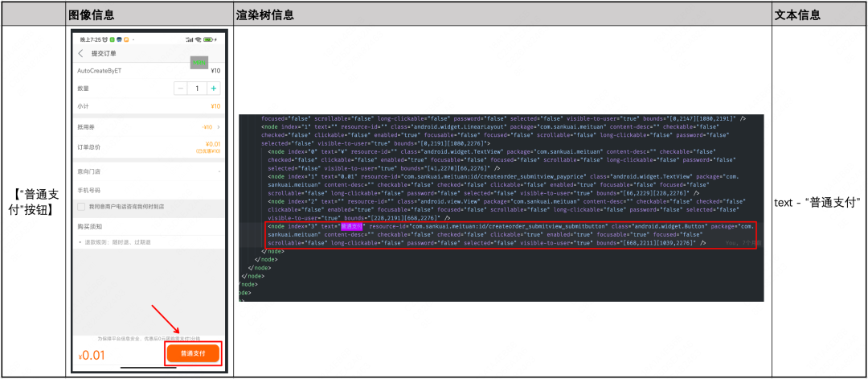Click the alarm clock icon in phone status bar

105,40
